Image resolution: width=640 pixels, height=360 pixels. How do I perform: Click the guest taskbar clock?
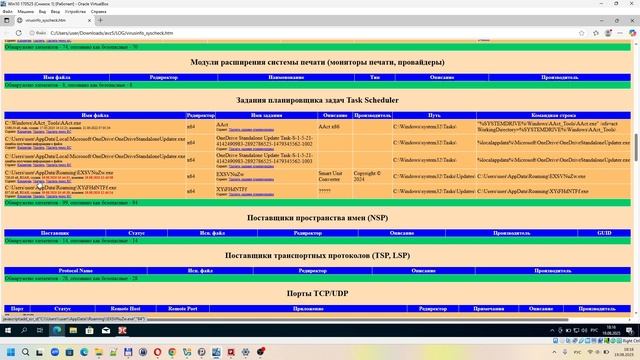click(611, 330)
